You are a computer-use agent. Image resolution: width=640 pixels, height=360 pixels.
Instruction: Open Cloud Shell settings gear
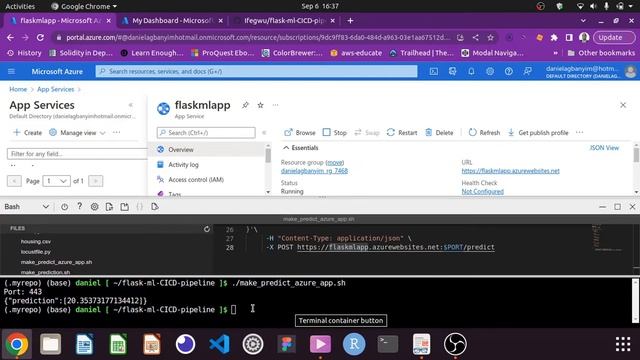[x=94, y=207]
